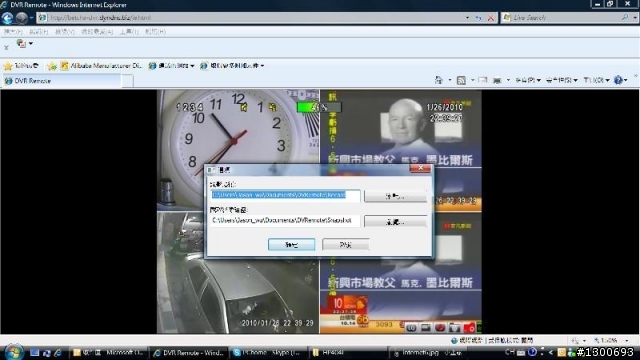Open the Page menu dropdown

point(528,80)
